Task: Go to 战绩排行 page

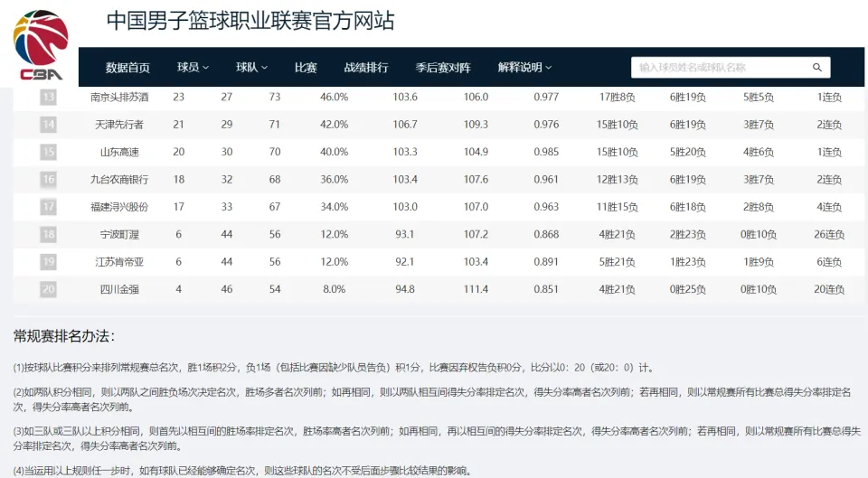Action: coord(366,68)
